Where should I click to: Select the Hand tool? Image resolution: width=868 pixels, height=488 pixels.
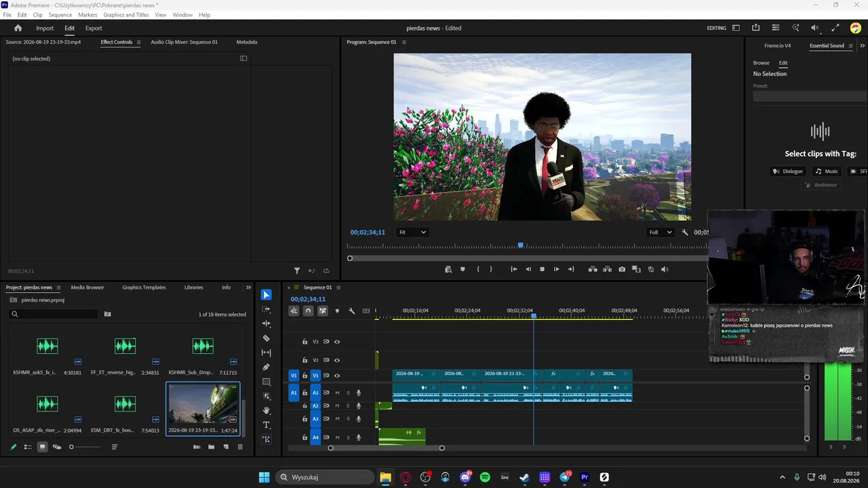[x=266, y=411]
